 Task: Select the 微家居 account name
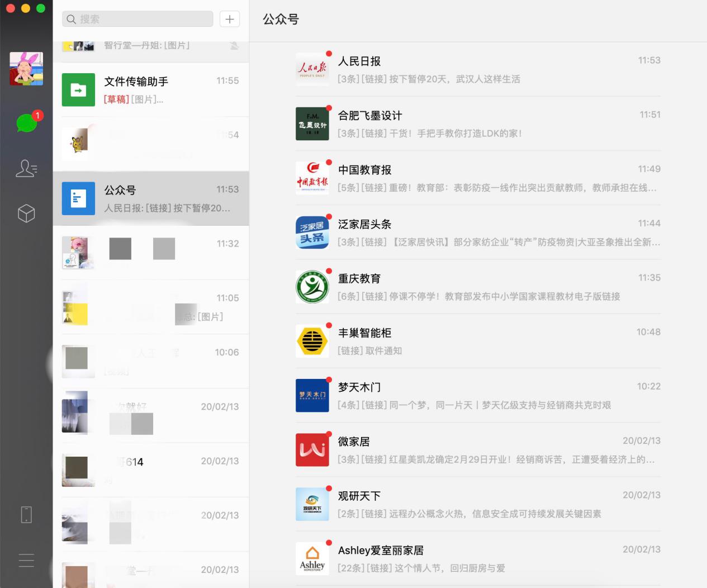tap(354, 441)
